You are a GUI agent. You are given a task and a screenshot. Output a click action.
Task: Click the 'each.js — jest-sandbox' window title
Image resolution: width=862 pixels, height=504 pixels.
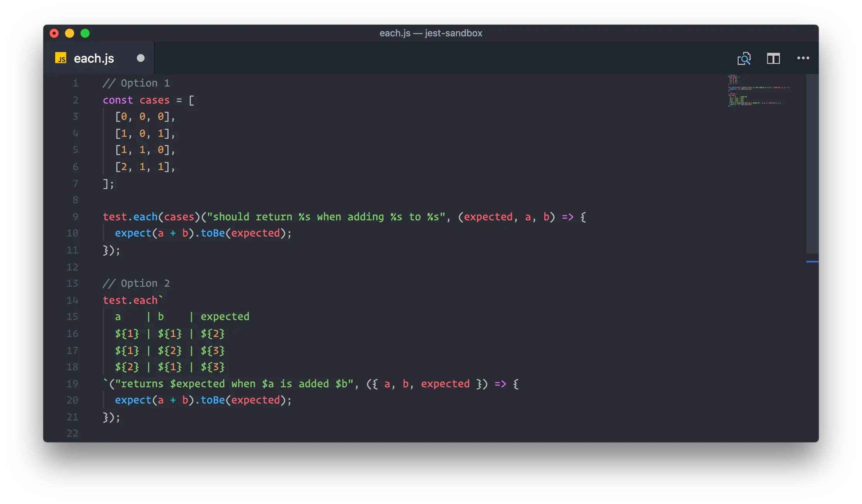[x=431, y=33]
